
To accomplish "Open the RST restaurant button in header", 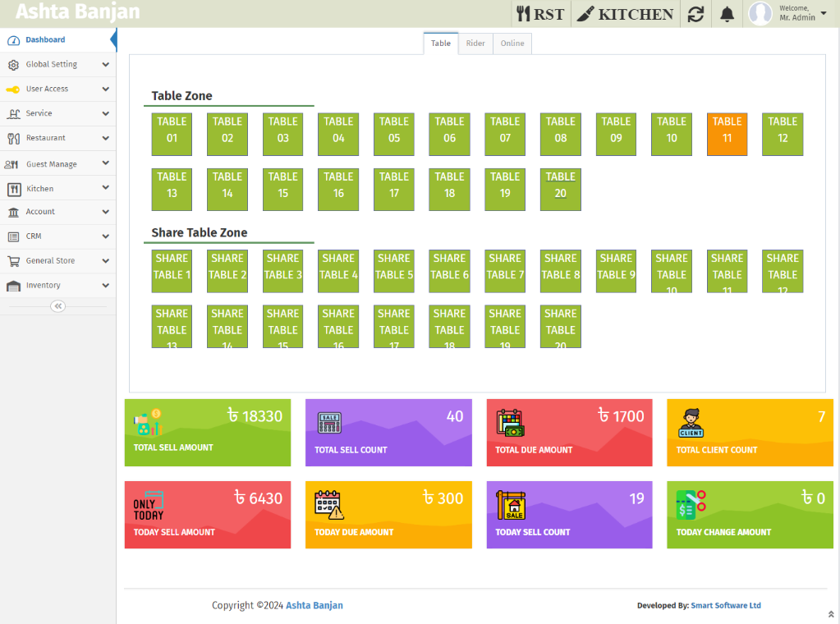I will pos(540,14).
